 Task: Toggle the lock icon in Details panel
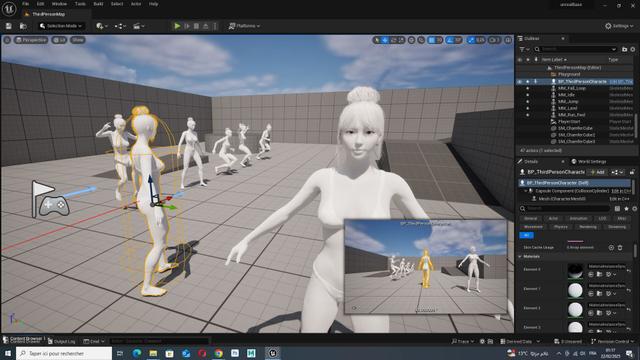point(632,172)
